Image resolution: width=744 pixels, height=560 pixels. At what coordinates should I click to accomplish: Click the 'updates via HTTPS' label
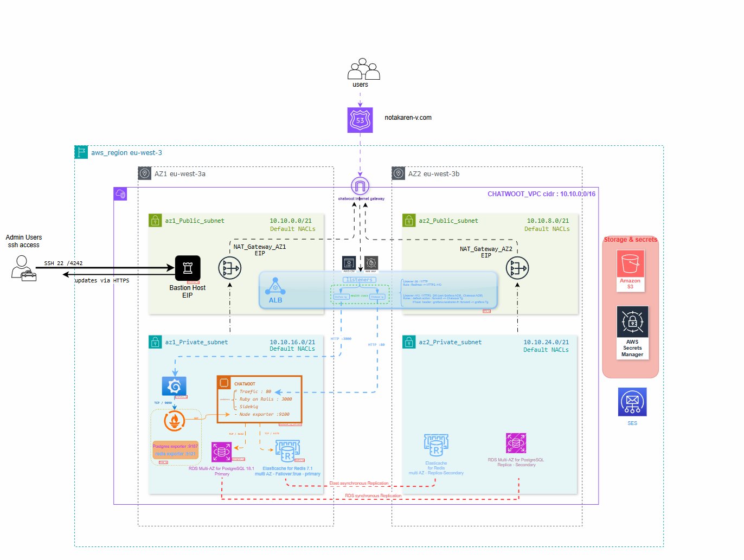click(102, 281)
